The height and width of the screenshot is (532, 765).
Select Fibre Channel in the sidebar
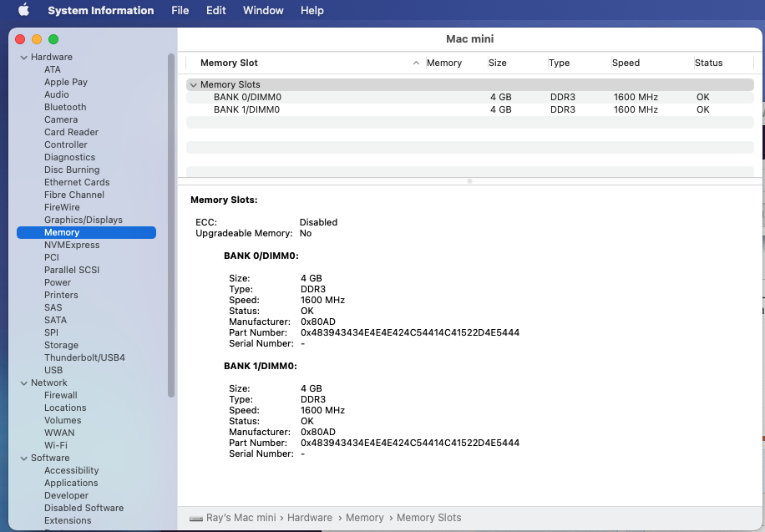click(x=74, y=195)
